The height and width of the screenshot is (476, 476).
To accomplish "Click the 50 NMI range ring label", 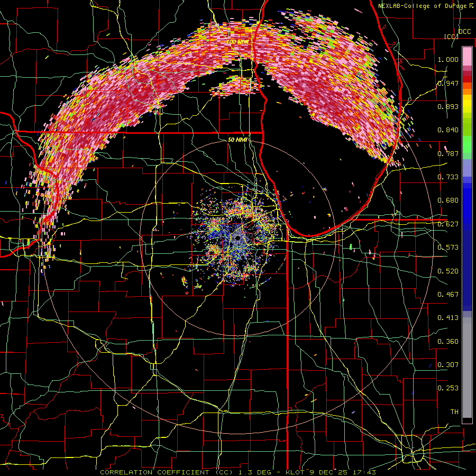I will coord(237,140).
